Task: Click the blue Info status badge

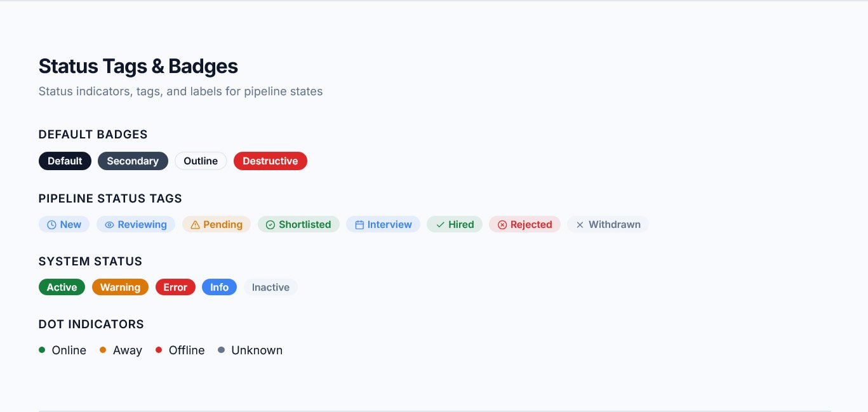Action: tap(219, 288)
